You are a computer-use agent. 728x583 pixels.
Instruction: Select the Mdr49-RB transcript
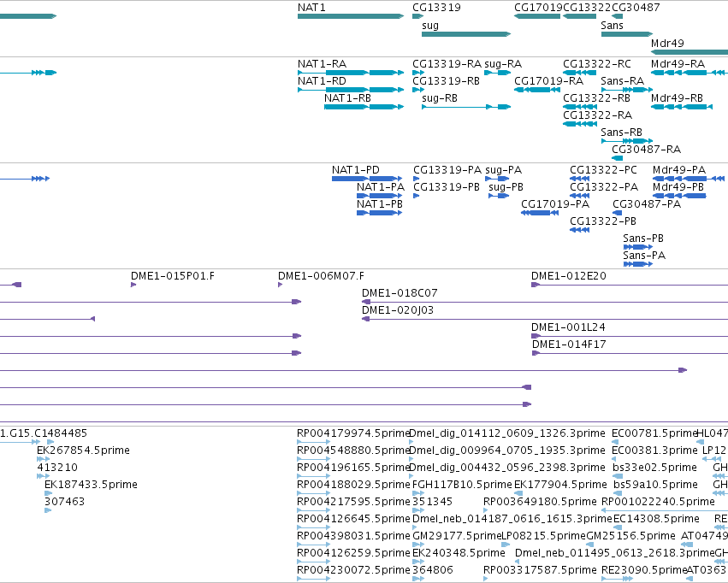[x=682, y=107]
